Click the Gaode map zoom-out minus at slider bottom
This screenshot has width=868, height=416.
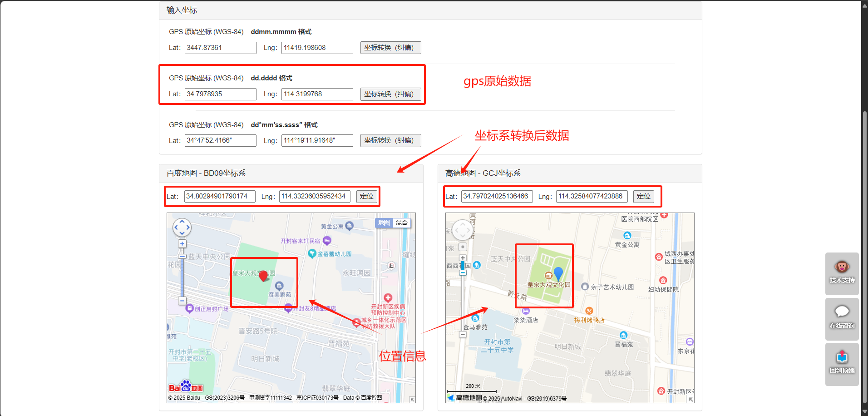point(463,334)
